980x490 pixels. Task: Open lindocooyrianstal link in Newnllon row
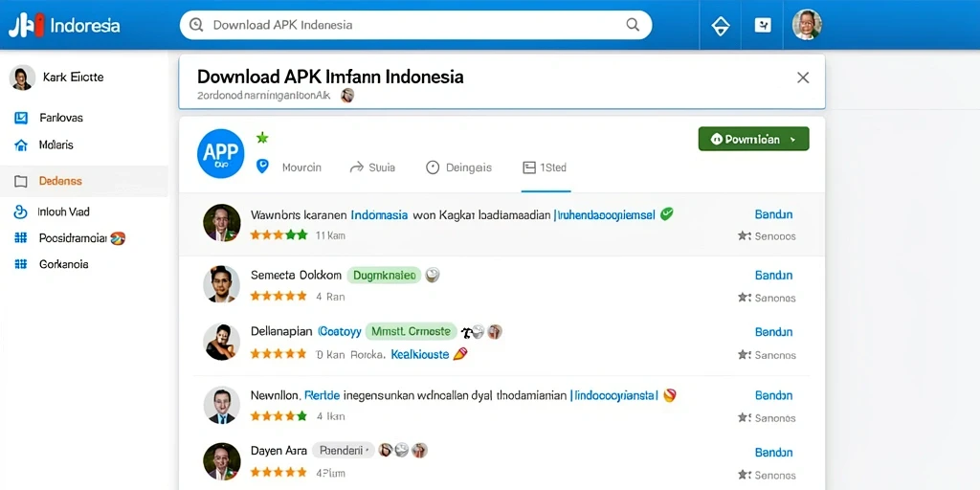coord(615,395)
